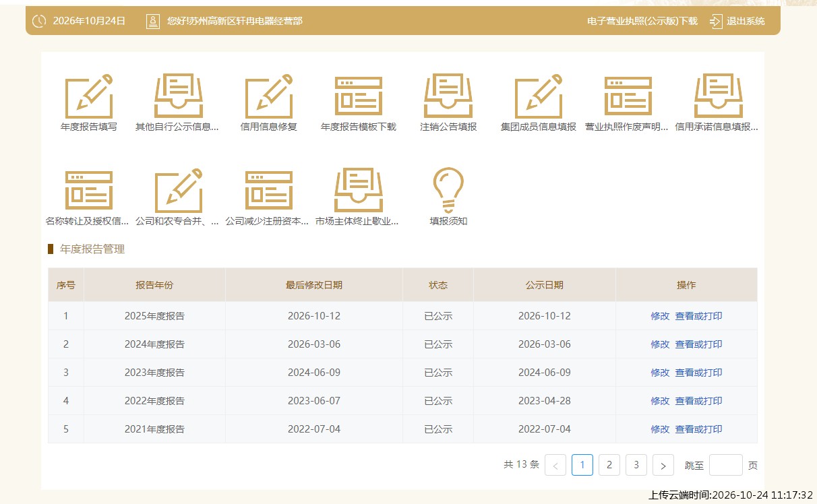Go to page 2 of reports
Screen dimensions: 817x504
[609, 465]
